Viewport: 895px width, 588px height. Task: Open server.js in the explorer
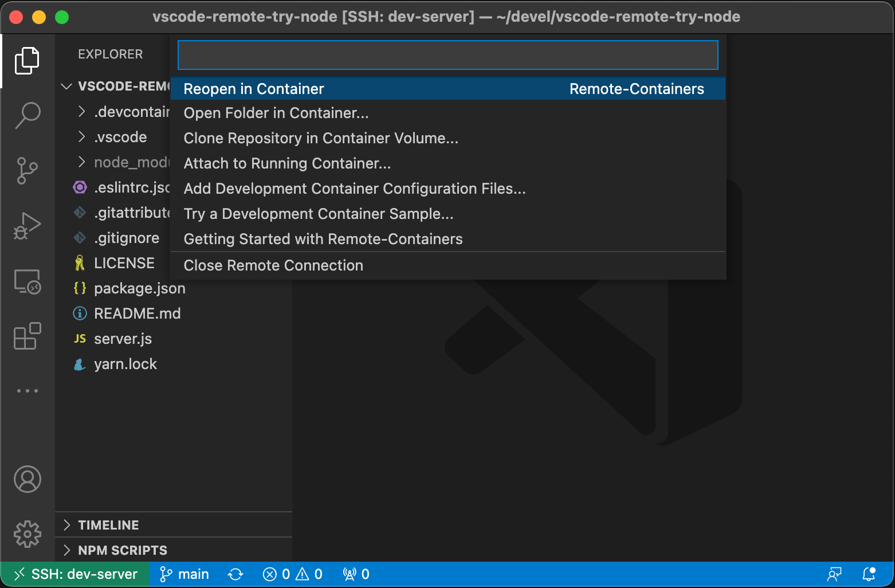123,339
